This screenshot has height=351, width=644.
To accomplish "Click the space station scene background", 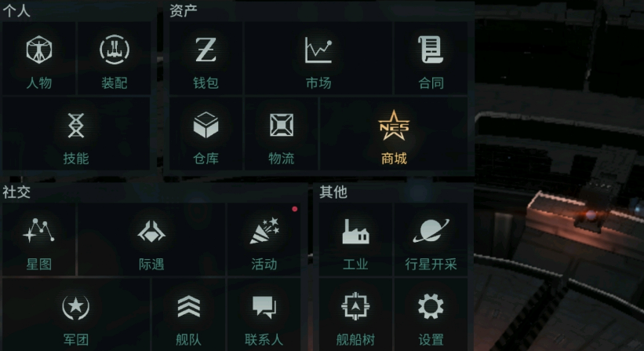I will (559, 176).
